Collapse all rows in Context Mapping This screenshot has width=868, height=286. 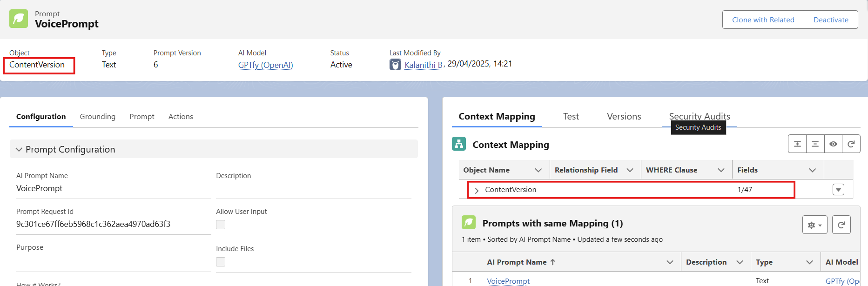click(815, 144)
